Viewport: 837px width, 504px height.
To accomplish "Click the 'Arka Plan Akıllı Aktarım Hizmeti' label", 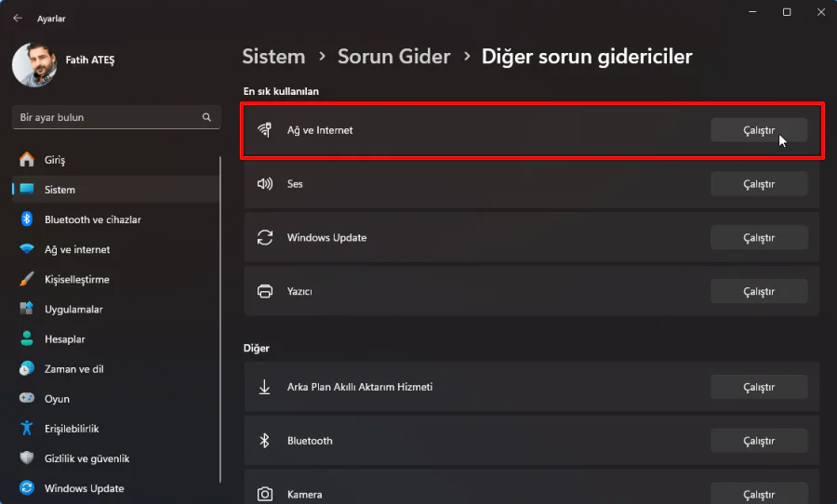I will pos(360,387).
